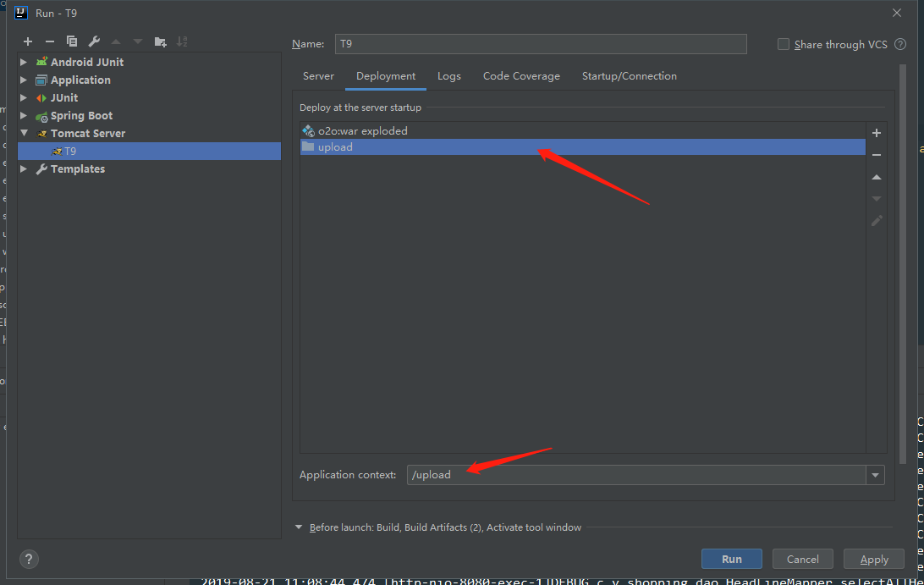Switch to the Server tab
The width and height of the screenshot is (924, 585).
(318, 76)
